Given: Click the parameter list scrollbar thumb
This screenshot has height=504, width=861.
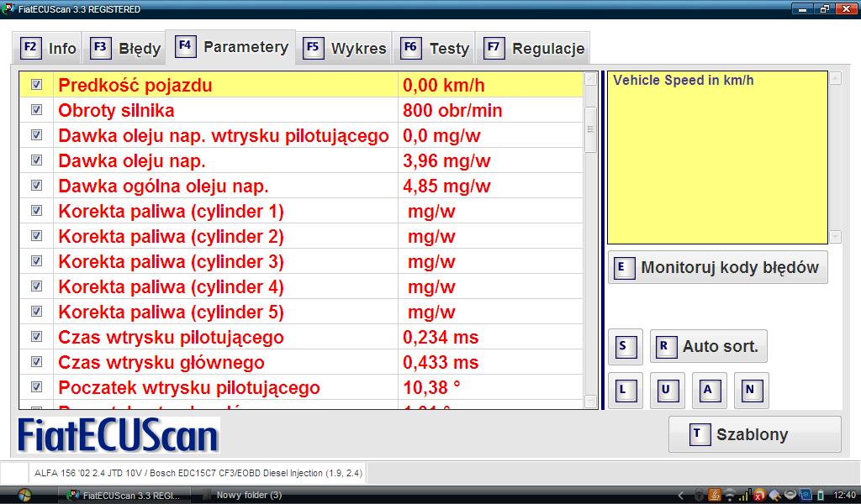Looking at the screenshot, I should (590, 129).
